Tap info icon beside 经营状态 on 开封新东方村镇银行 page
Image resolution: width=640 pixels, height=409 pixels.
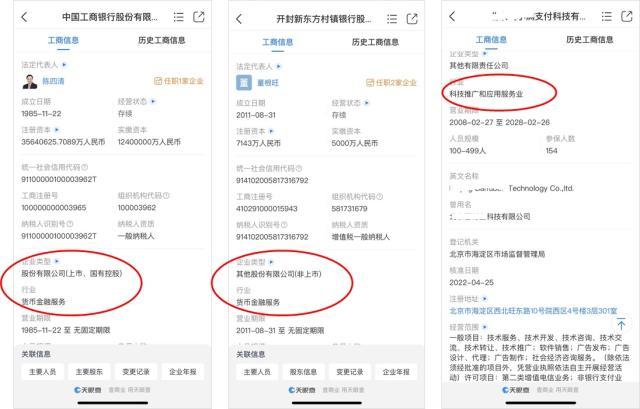(x=367, y=103)
